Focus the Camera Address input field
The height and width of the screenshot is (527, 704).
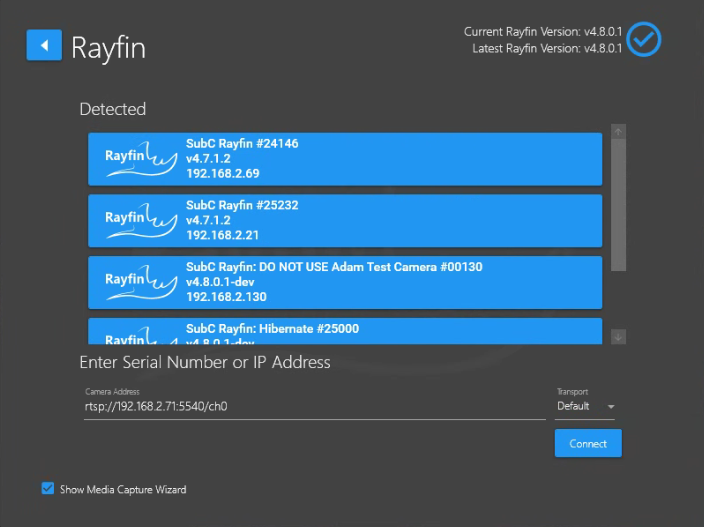[x=315, y=406]
